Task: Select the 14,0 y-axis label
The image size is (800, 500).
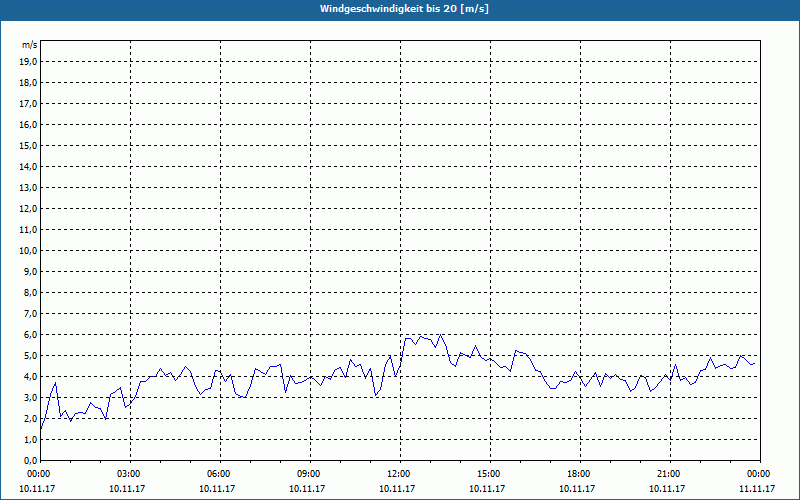Action: [29, 166]
